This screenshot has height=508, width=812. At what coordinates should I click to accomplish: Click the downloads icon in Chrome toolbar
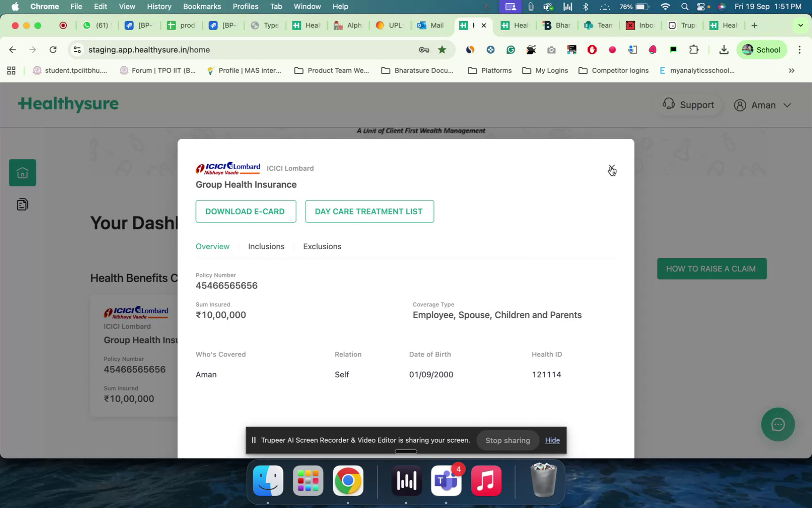point(724,49)
